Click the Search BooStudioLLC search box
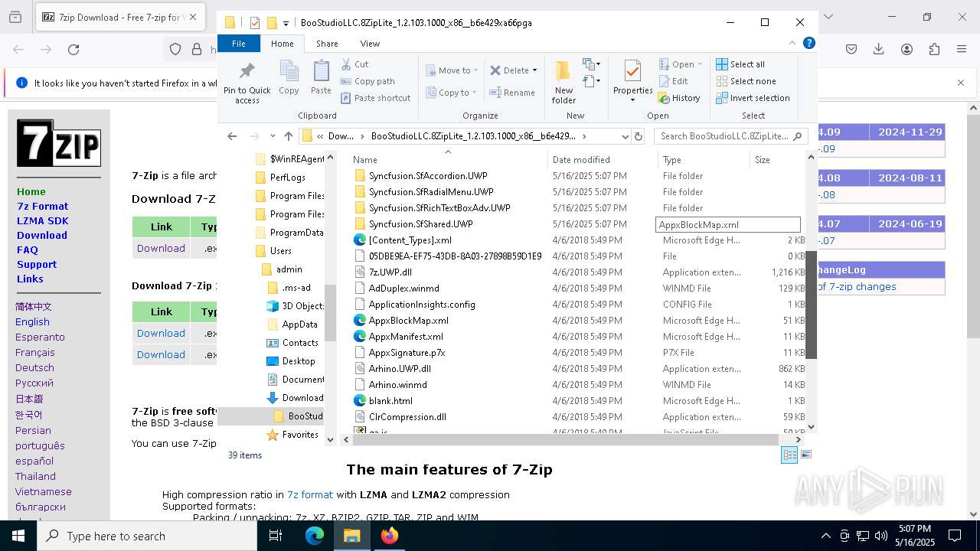 coord(730,136)
